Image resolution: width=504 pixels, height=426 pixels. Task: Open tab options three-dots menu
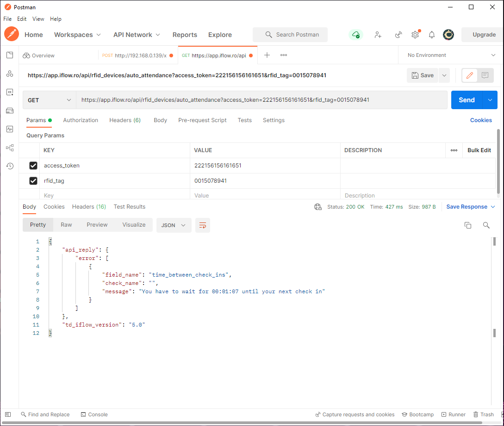tap(284, 55)
